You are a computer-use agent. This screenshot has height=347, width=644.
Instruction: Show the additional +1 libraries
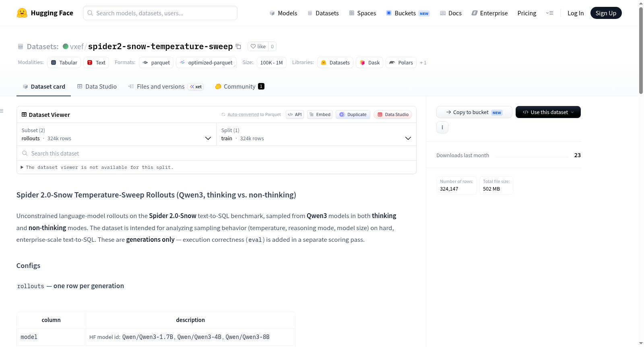pyautogui.click(x=423, y=62)
